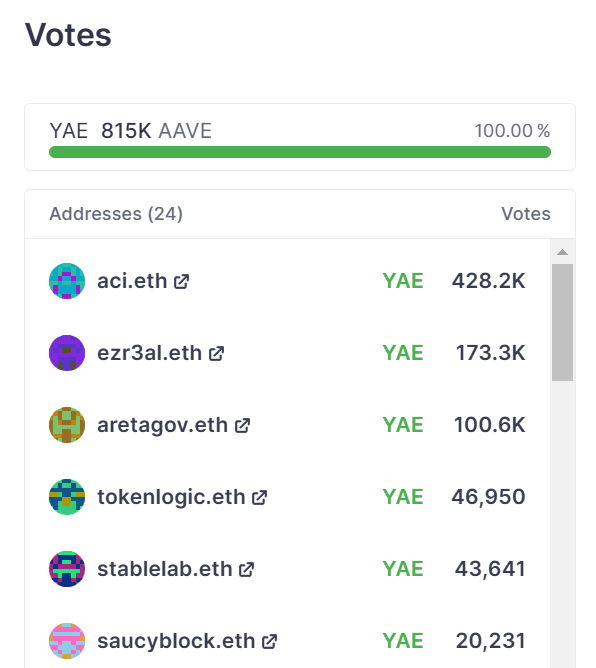Viewport: 596px width, 668px height.
Task: Open external link icon beside stablelab.eth
Action: coord(247,570)
